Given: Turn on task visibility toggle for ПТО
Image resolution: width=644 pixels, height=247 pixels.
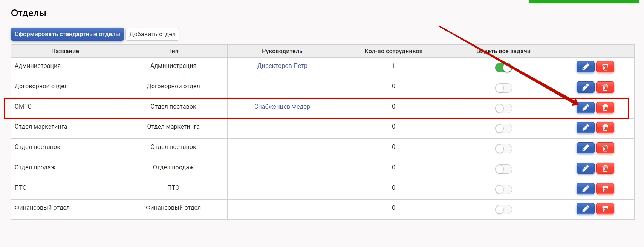Looking at the screenshot, I should pos(503,189).
